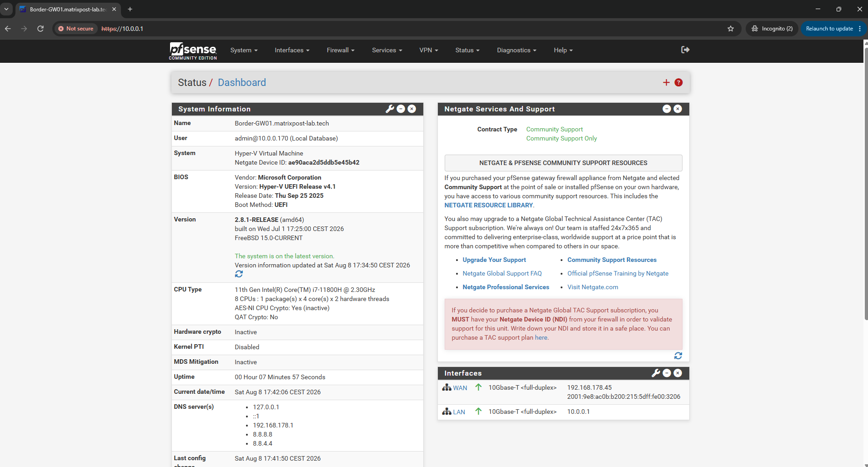The image size is (868, 467).
Task: Click 'The system is on the latest version' text
Action: coord(285,256)
